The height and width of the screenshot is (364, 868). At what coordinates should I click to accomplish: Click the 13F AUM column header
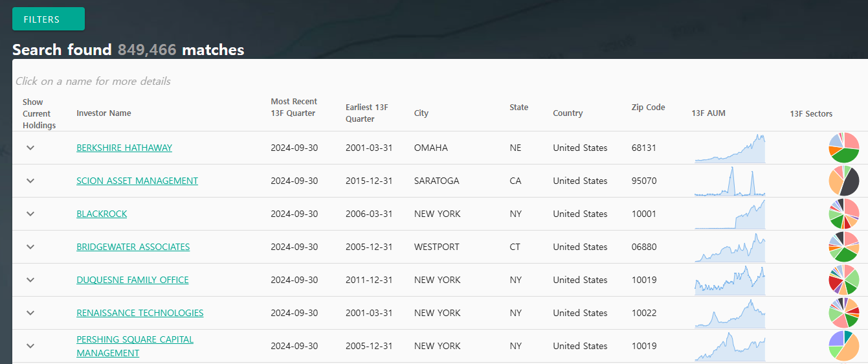708,113
